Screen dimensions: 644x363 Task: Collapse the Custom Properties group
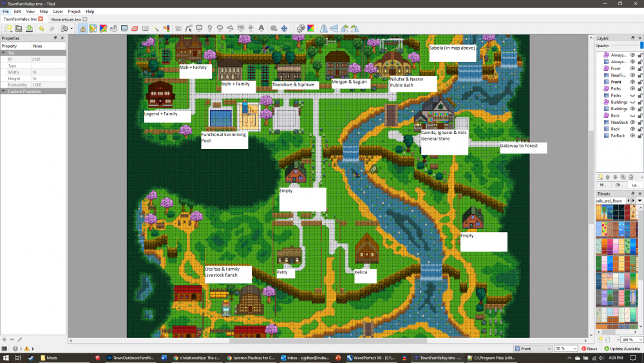click(x=3, y=92)
